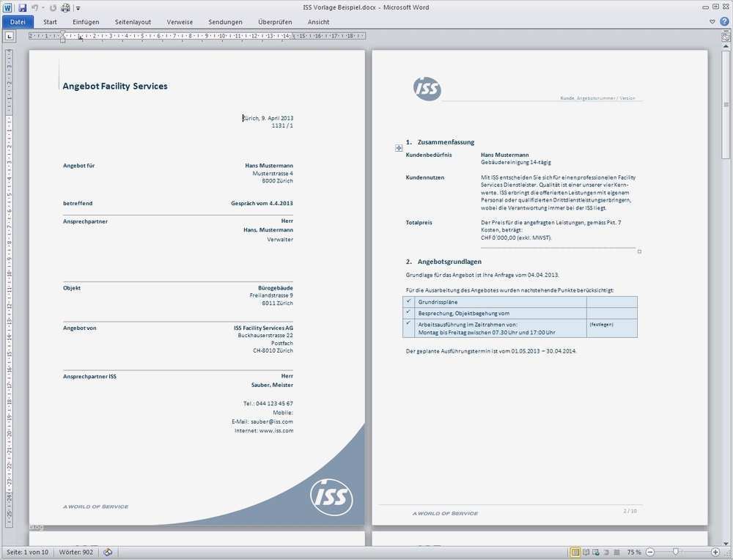Viewport: 733px width, 560px height.
Task: Toggle the tab stop selector on the ruler
Action: tap(10, 35)
